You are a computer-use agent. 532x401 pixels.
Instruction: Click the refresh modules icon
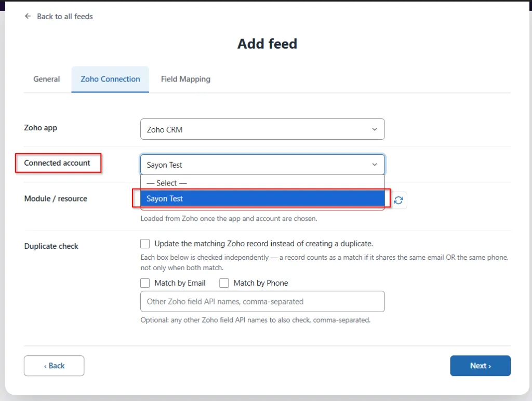click(x=398, y=200)
